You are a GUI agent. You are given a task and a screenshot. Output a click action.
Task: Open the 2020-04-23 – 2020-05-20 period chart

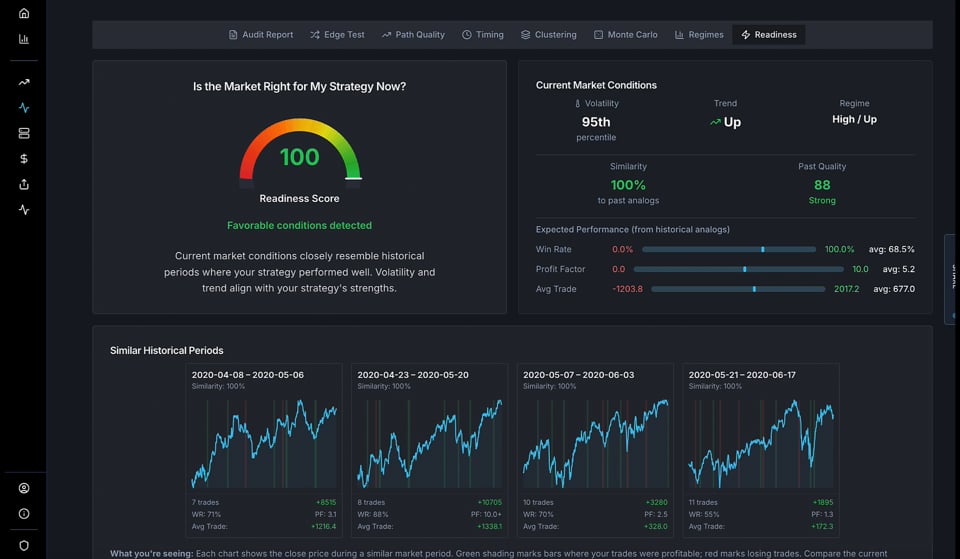430,444
